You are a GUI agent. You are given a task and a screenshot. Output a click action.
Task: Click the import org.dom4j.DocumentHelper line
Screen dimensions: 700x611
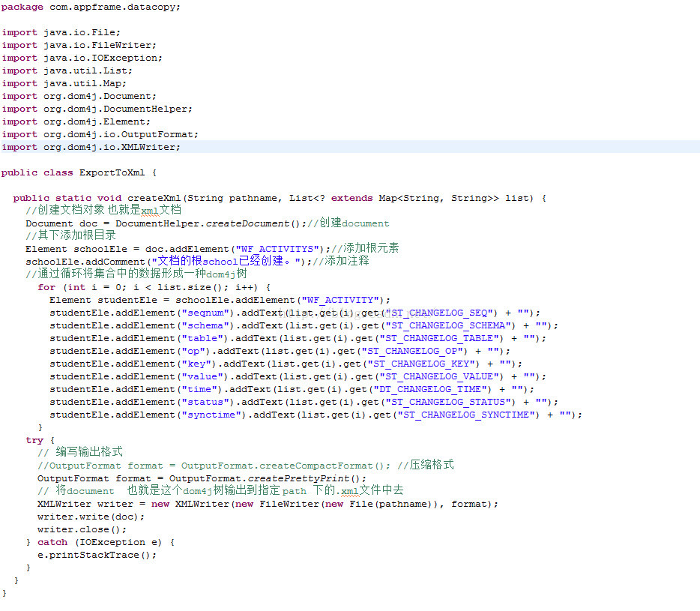97,109
